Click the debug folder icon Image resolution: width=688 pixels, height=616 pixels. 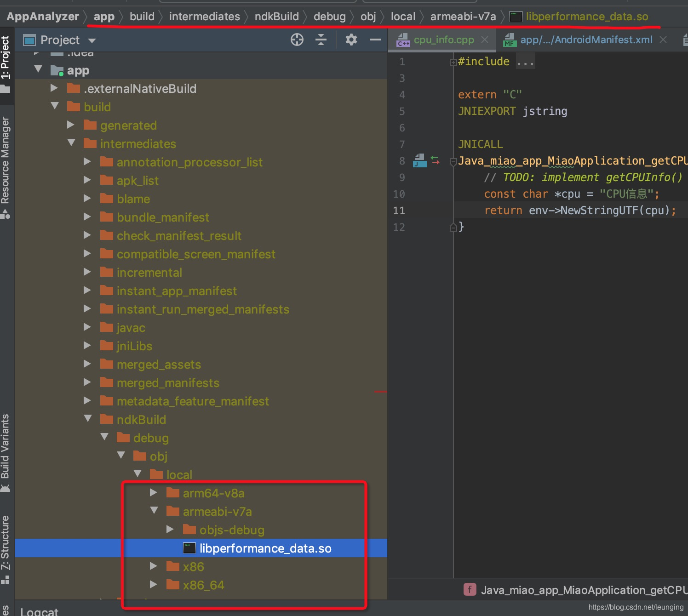tap(123, 437)
